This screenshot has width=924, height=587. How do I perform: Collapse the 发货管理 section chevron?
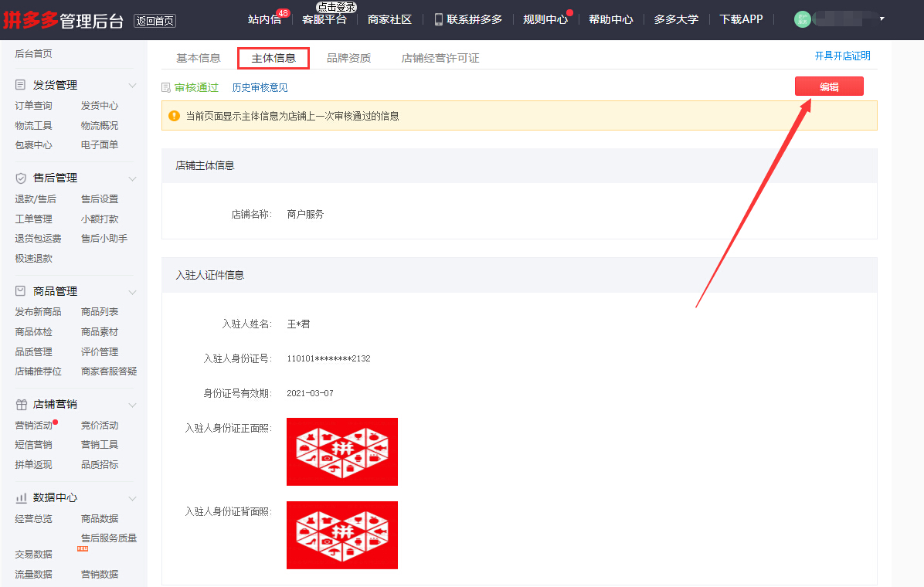tap(133, 86)
